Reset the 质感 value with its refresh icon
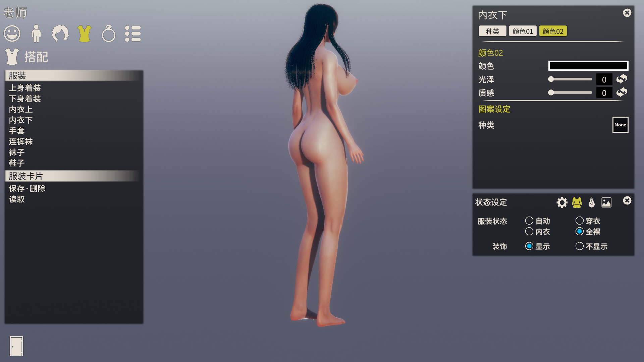 coord(622,93)
